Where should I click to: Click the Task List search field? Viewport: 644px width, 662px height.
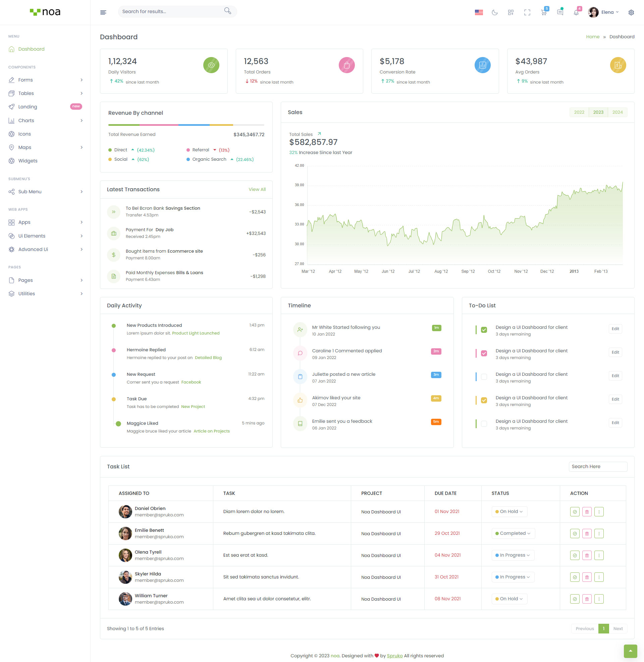[x=598, y=466]
